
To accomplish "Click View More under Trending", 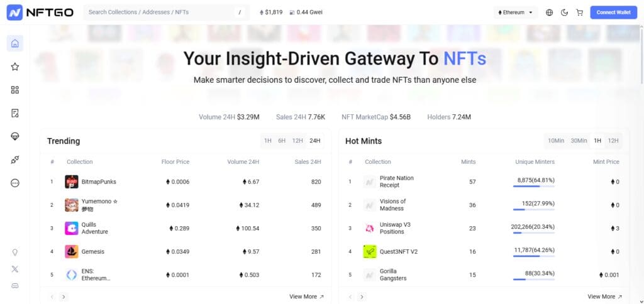I will click(306, 296).
